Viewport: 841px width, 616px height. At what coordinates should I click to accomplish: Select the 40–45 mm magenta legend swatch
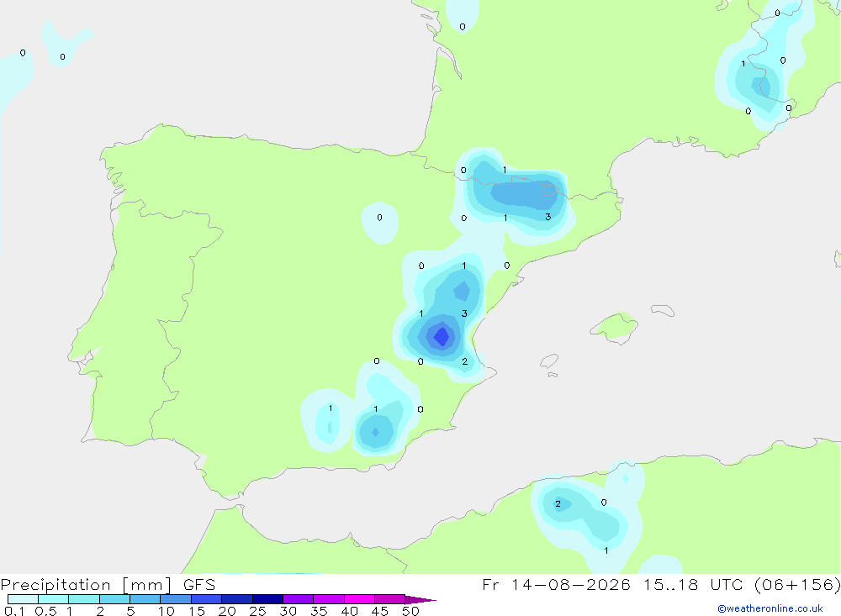[359, 599]
